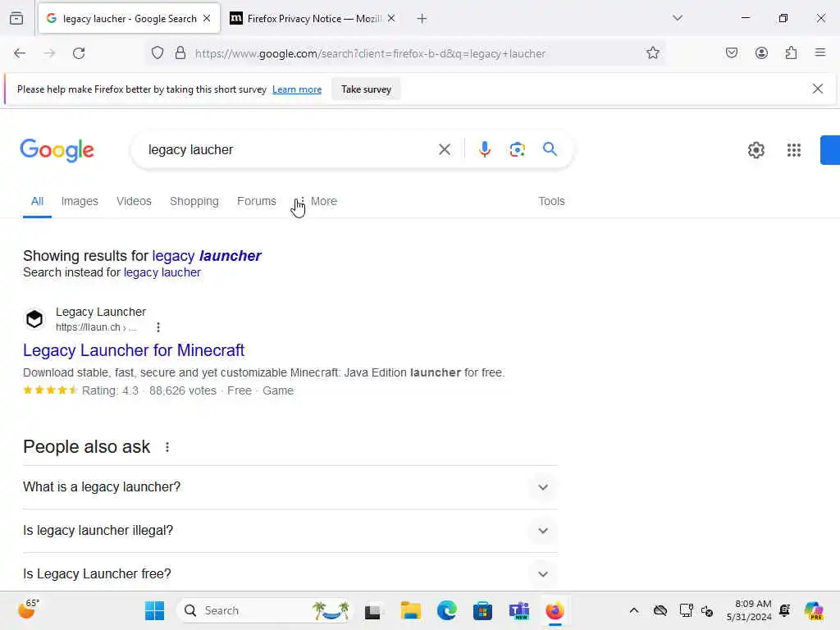Click the Google logo

[x=57, y=150]
